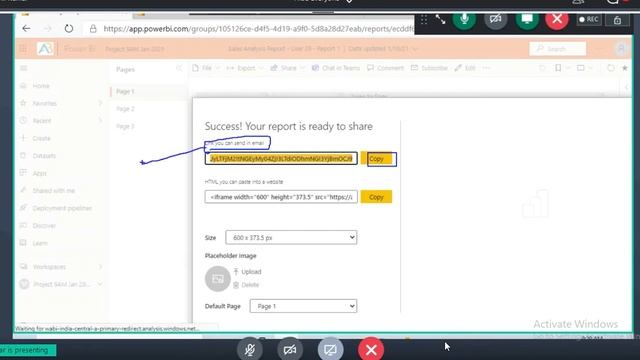Image resolution: width=640 pixels, height=360 pixels.
Task: Select Page 2 in Pages pane
Action: click(125, 109)
